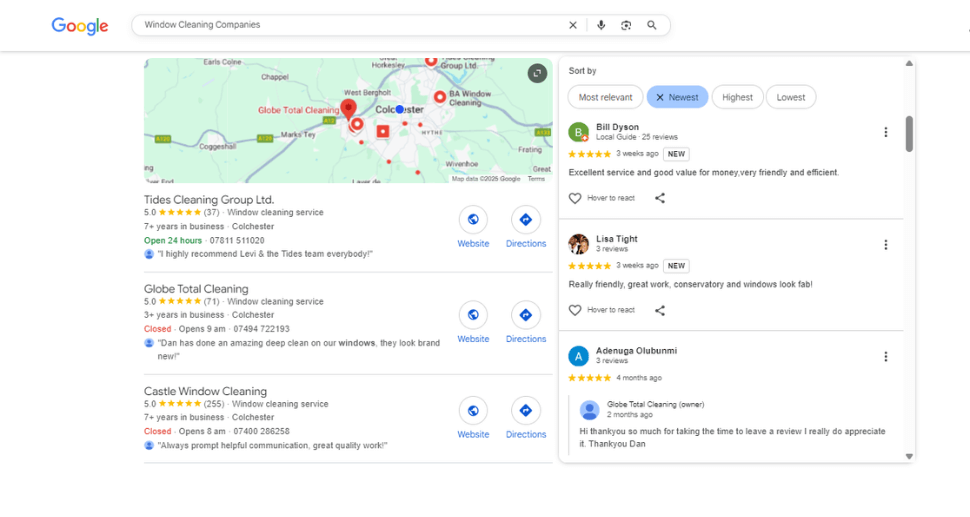The image size is (970, 517).
Task: Open Bill Dyson's reviewer profile name
Action: click(617, 127)
